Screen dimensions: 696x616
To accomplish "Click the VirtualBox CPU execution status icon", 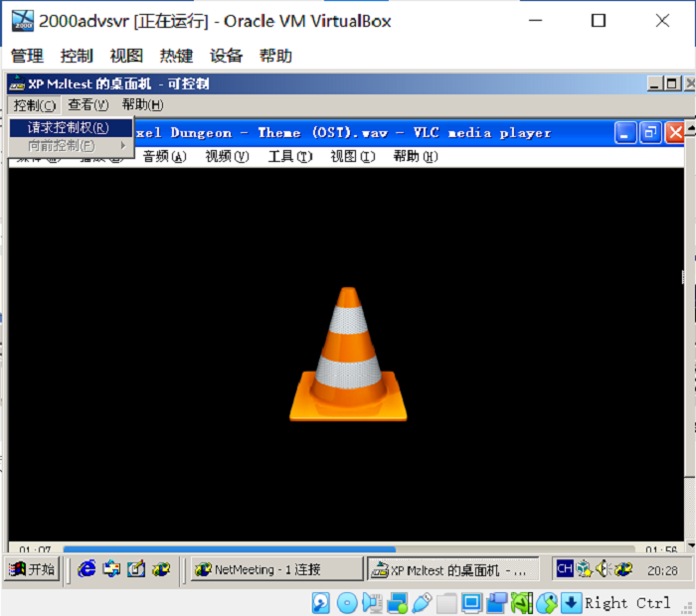I will [522, 603].
